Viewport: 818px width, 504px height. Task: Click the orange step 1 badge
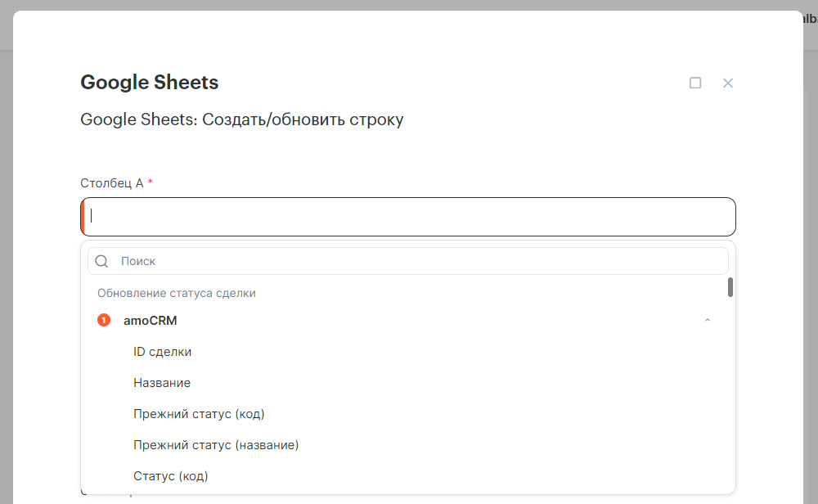coord(104,321)
